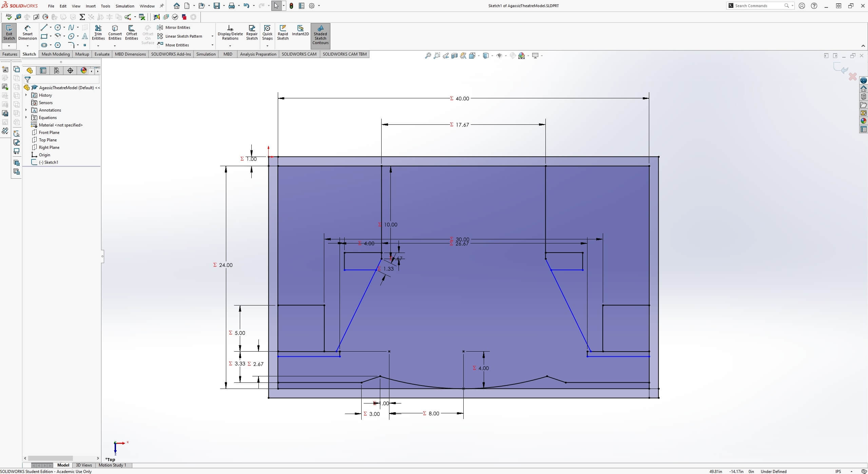The image size is (868, 474).
Task: Click Zoom to Area icon
Action: point(437,56)
